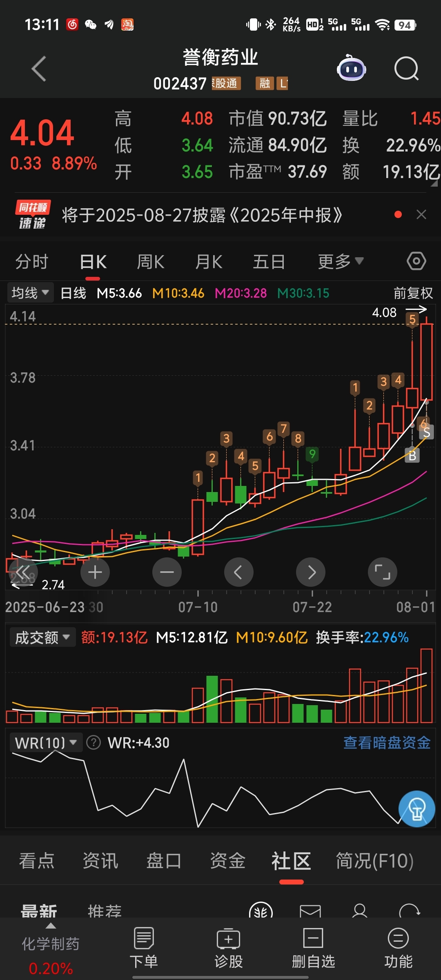Tap the M10:3.46 moving average label
This screenshot has height=980, width=441.
(x=178, y=293)
